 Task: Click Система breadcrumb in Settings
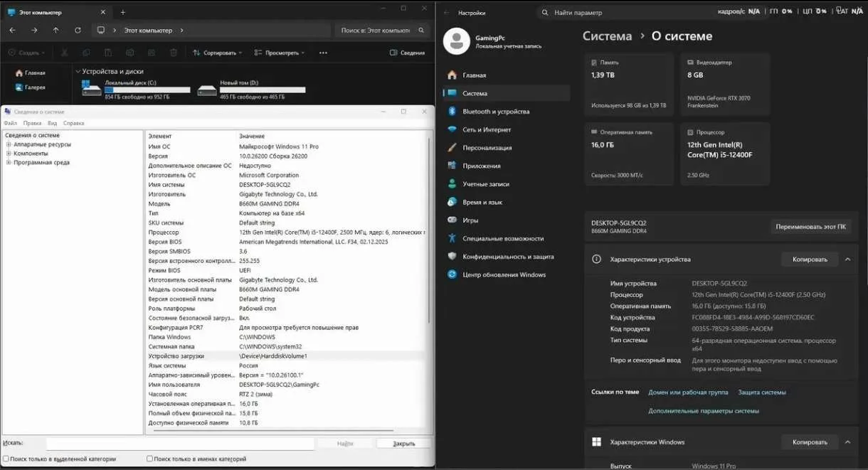coord(607,36)
